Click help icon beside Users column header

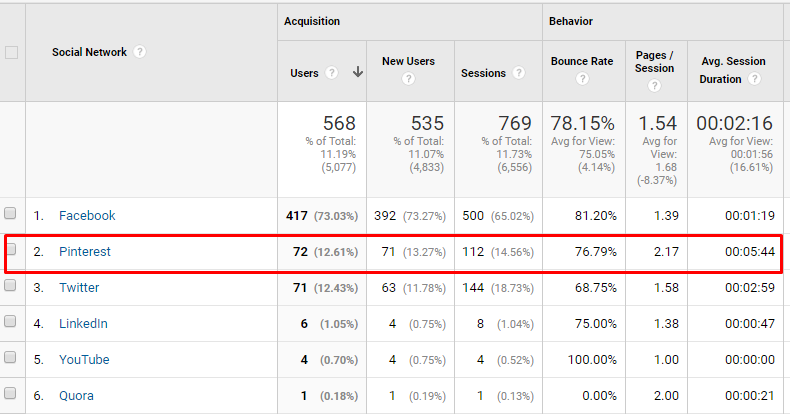click(331, 73)
